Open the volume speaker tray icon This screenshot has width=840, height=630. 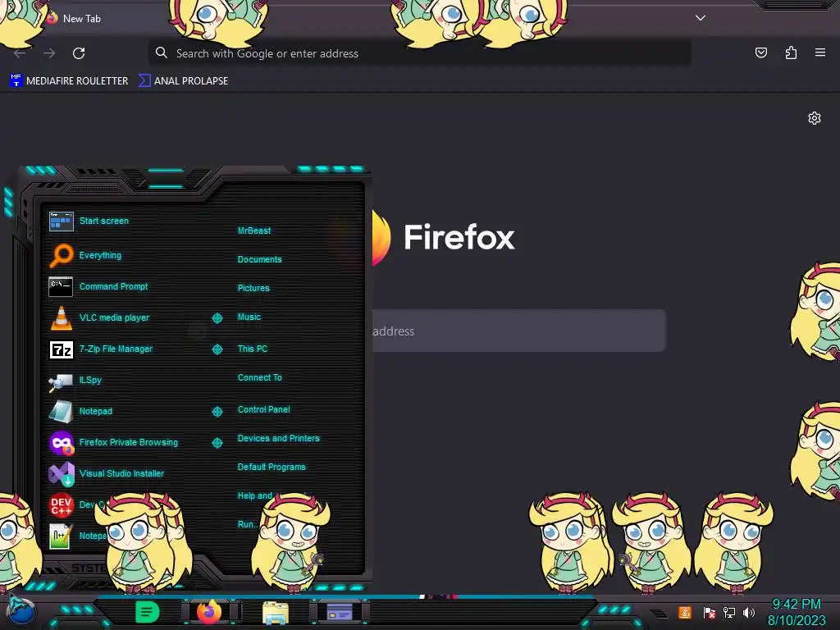(x=749, y=612)
